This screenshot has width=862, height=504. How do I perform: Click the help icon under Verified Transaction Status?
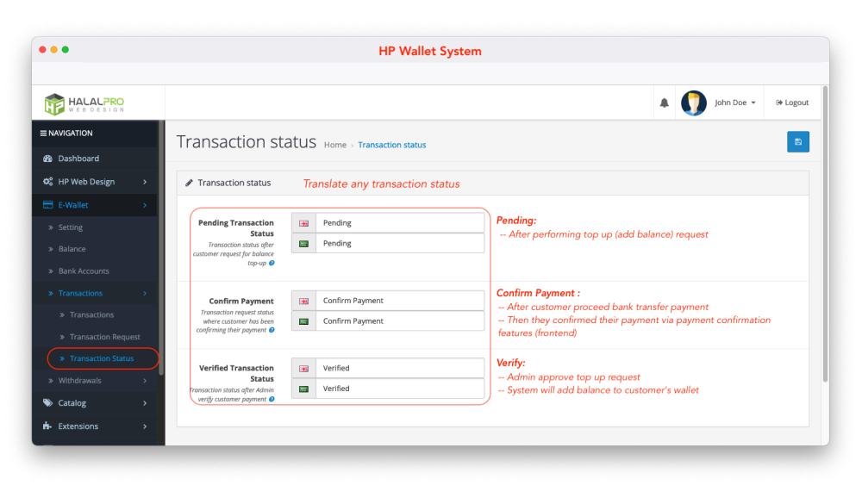[272, 399]
